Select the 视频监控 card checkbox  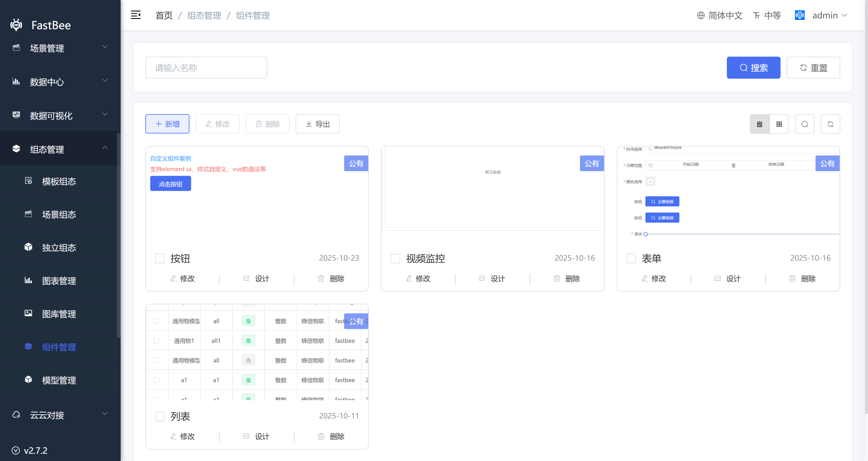point(395,259)
